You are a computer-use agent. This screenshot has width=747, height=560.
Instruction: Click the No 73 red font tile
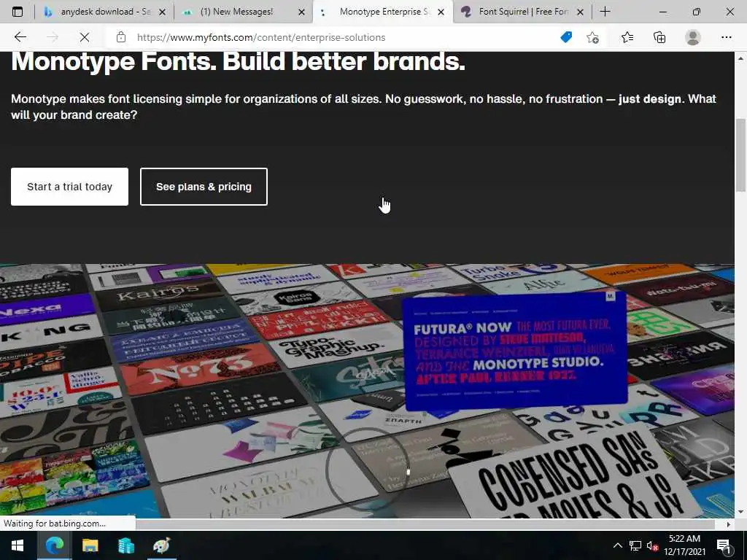200,367
